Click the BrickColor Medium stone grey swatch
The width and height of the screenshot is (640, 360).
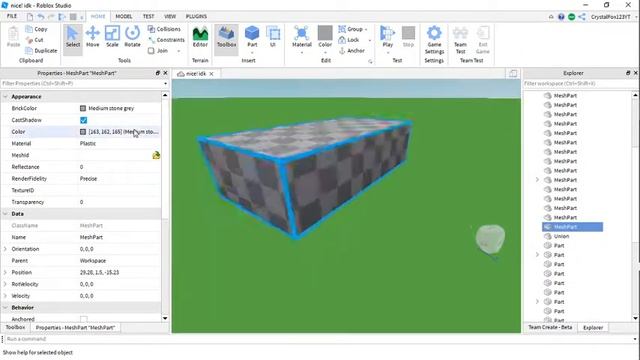[x=83, y=108]
